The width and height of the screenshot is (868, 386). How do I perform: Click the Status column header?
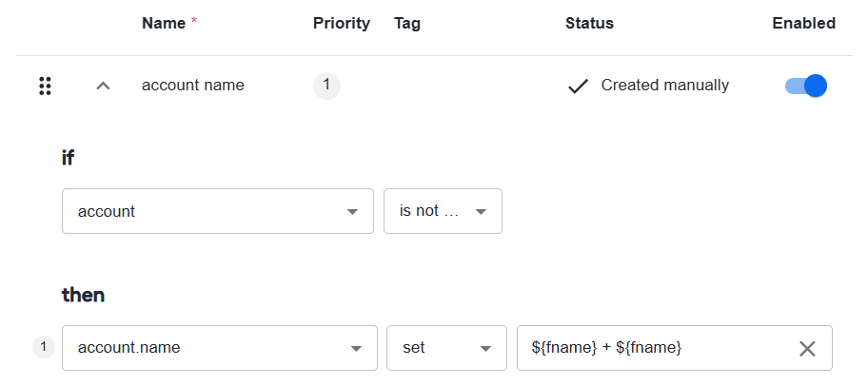point(589,23)
